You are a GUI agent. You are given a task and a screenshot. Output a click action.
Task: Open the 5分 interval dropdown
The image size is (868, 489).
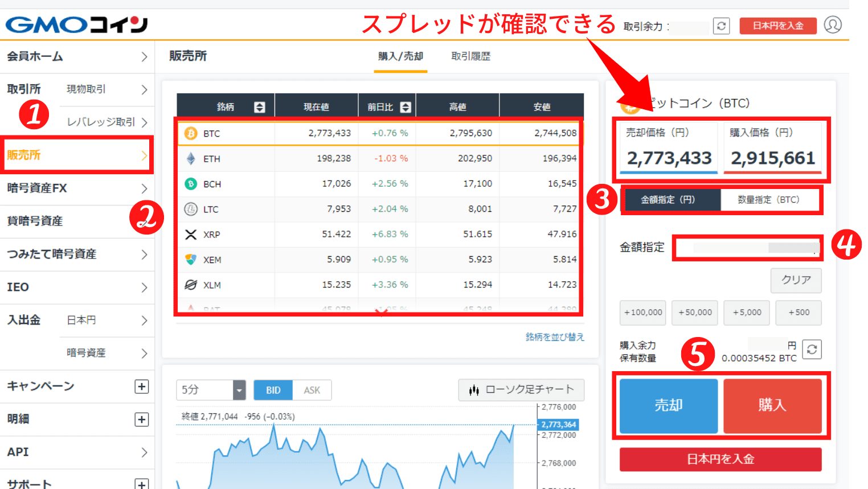(211, 390)
